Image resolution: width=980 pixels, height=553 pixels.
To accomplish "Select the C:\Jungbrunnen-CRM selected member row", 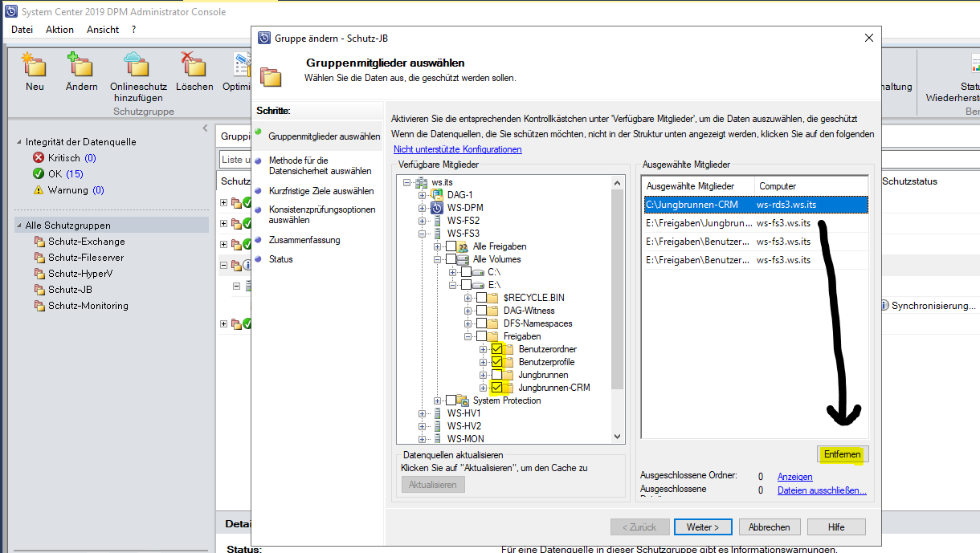I will pyautogui.click(x=755, y=205).
